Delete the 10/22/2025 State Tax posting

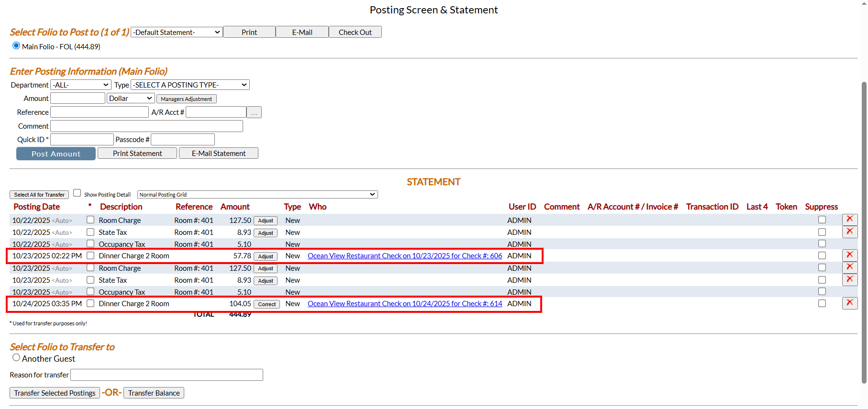tap(850, 232)
